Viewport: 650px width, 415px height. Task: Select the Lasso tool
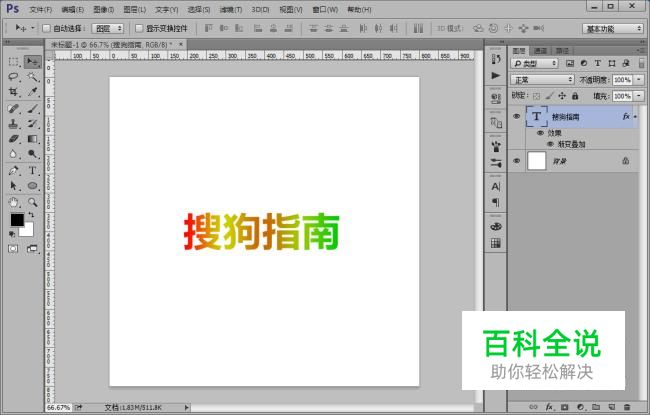coord(14,77)
